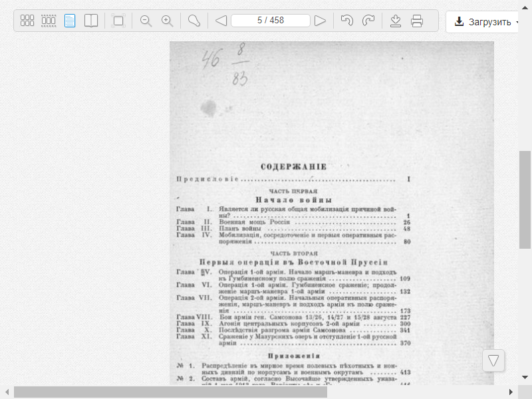Click the Приложенія section heading

pos(294,356)
